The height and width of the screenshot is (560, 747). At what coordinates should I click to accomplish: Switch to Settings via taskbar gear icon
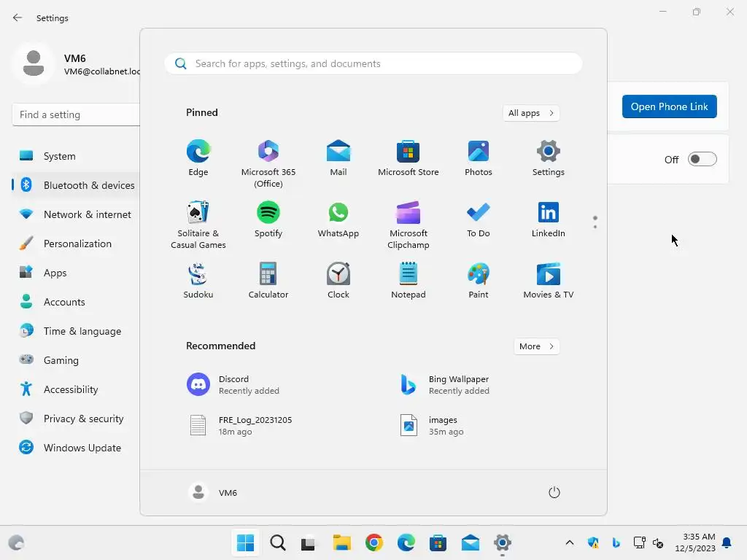coord(503,542)
